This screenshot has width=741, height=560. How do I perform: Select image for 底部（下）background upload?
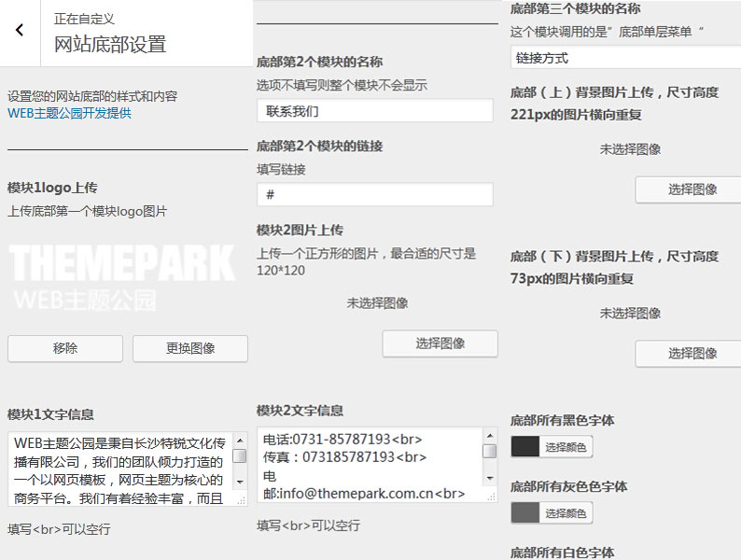[x=691, y=354]
